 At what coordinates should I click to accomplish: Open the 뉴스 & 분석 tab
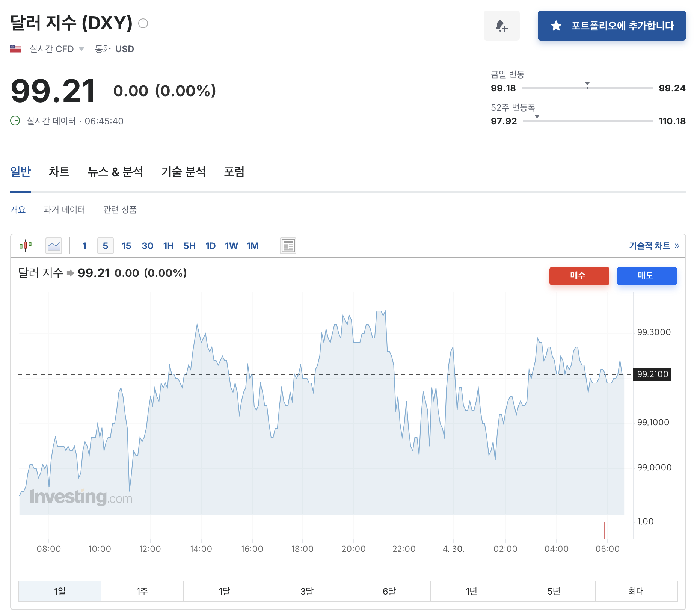[x=115, y=172]
